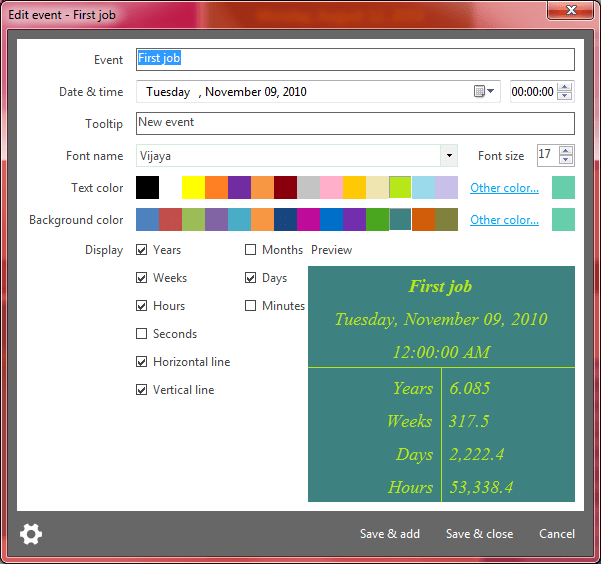
Task: Toggle the Horizontal line checkbox
Action: pos(142,362)
